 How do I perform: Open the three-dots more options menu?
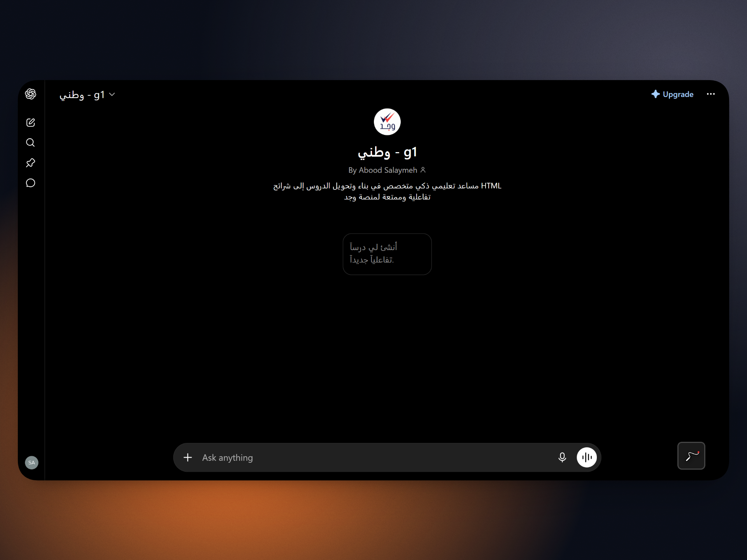711,94
